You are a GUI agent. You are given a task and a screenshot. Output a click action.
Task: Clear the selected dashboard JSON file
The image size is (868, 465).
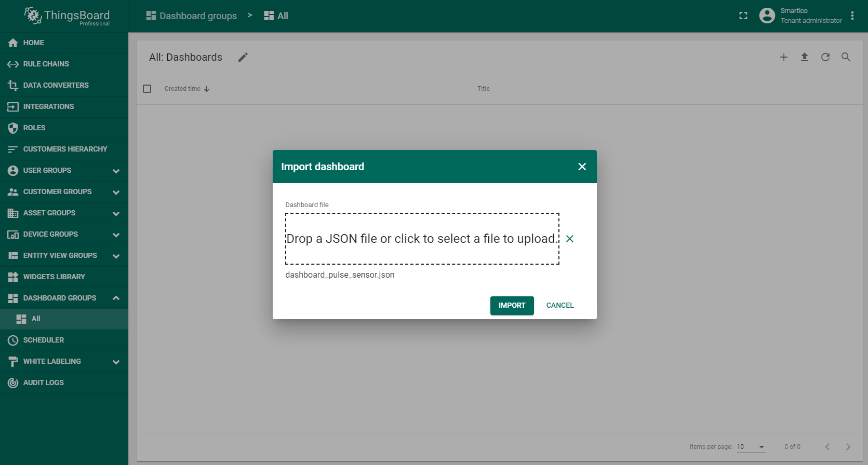click(570, 239)
